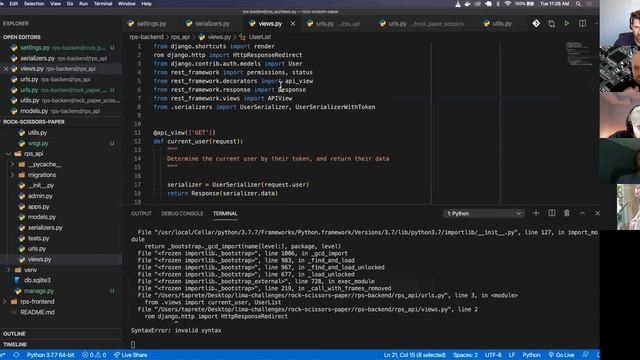Open the terminal selector dropdown showing Python
The width and height of the screenshot is (640, 360).
(x=484, y=213)
